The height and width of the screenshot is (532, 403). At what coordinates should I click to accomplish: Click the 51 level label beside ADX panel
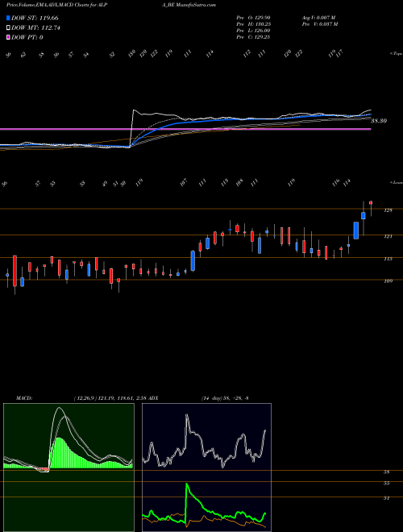[x=386, y=498]
